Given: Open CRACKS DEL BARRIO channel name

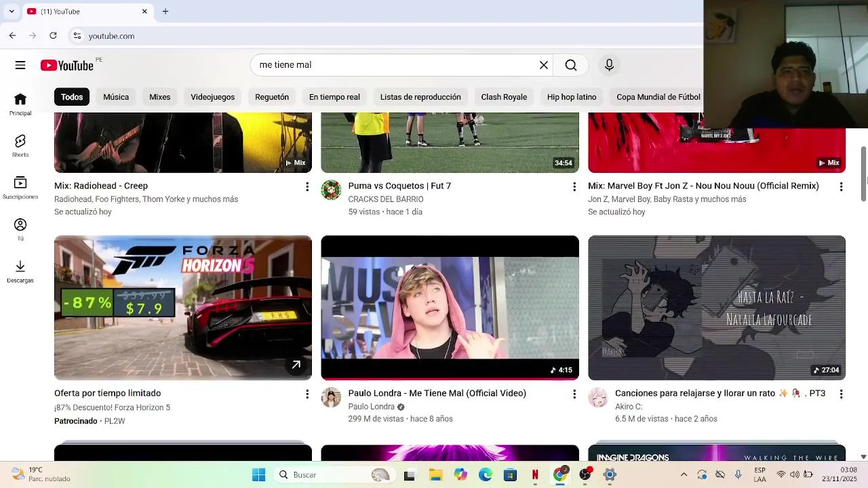Looking at the screenshot, I should 386,199.
